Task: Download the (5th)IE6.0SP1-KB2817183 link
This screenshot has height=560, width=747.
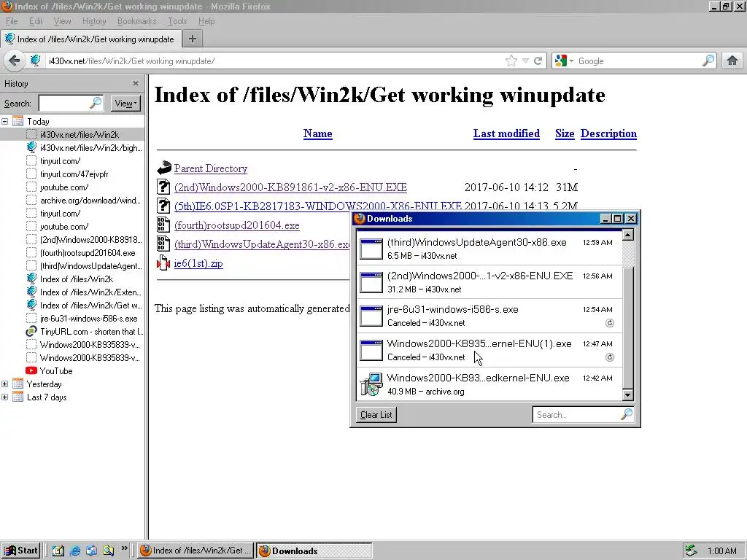Action: click(x=318, y=206)
